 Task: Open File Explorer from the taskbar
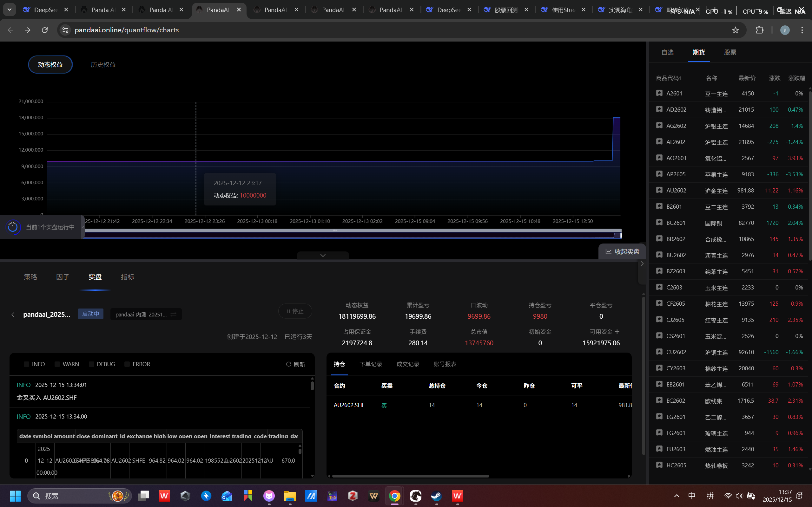[x=290, y=496]
